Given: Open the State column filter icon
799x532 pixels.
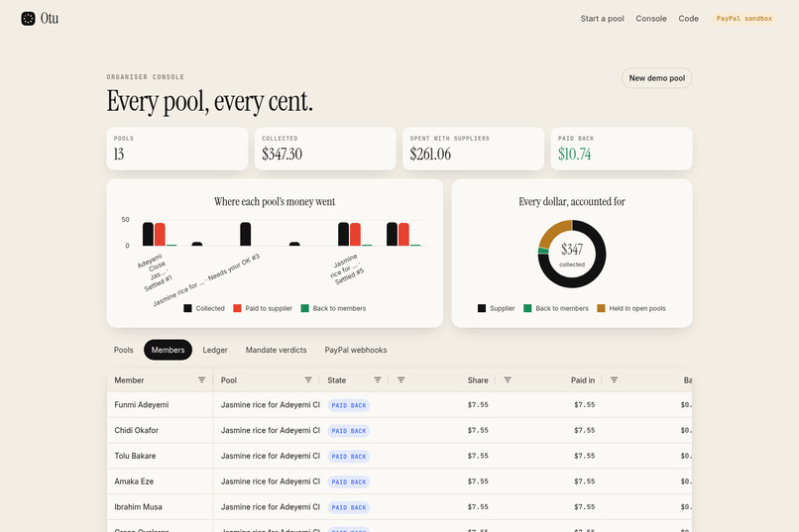Looking at the screenshot, I should (x=378, y=380).
